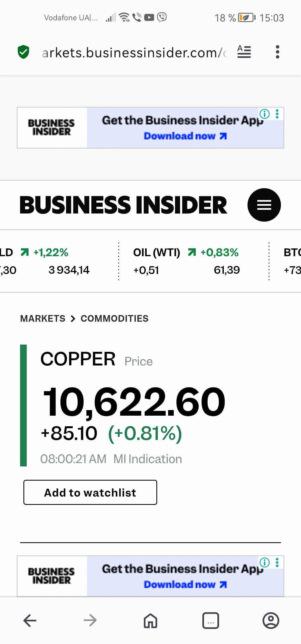Go to MARKETS breadcrumb
Viewport: 301px width, 644px height.
coord(43,318)
